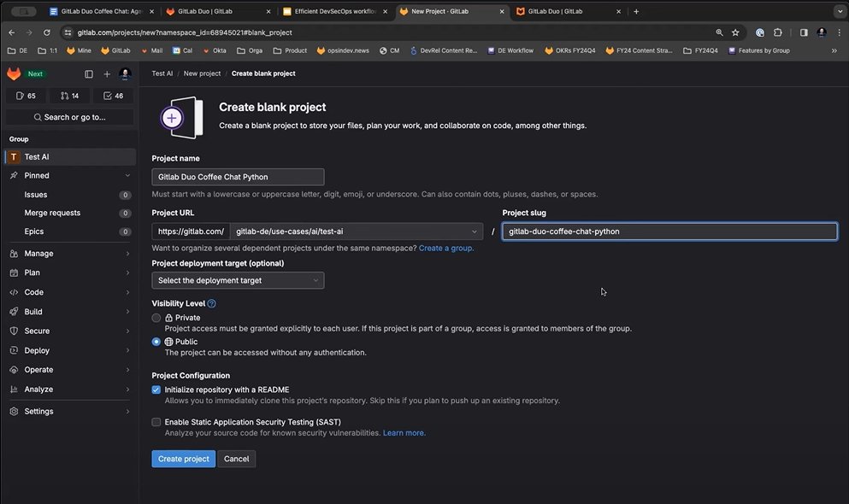849x504 pixels.
Task: Click the plus create-new icon in sidebar
Action: (x=107, y=74)
